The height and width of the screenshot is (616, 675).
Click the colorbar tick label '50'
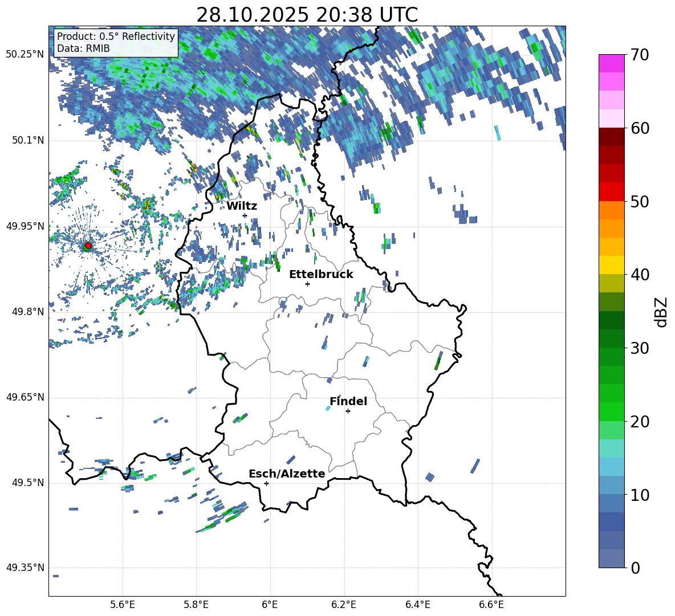click(640, 202)
